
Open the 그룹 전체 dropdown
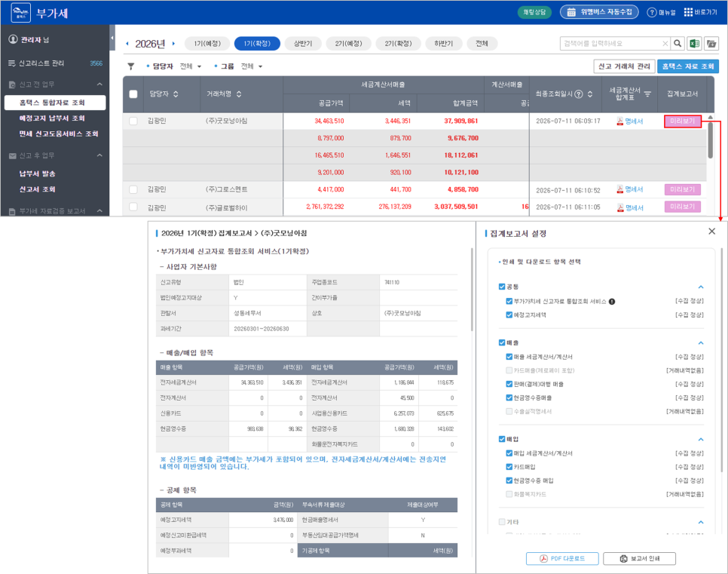tap(252, 66)
